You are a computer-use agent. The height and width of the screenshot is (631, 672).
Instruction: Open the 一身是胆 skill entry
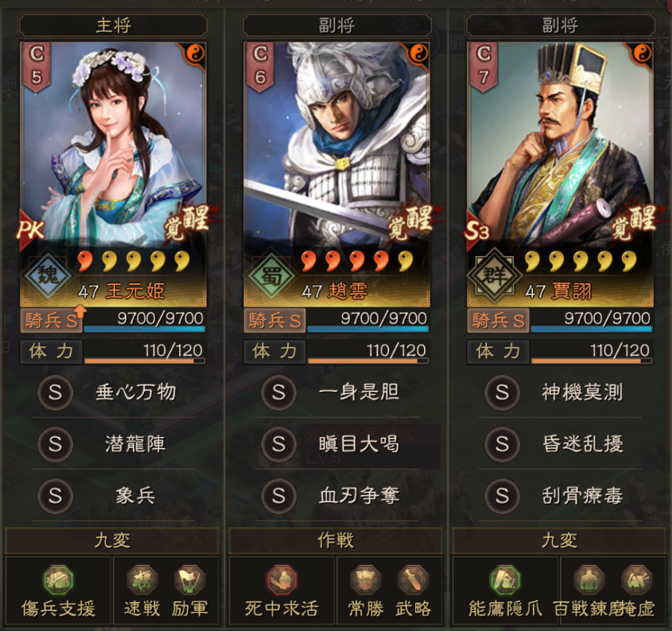(x=337, y=392)
